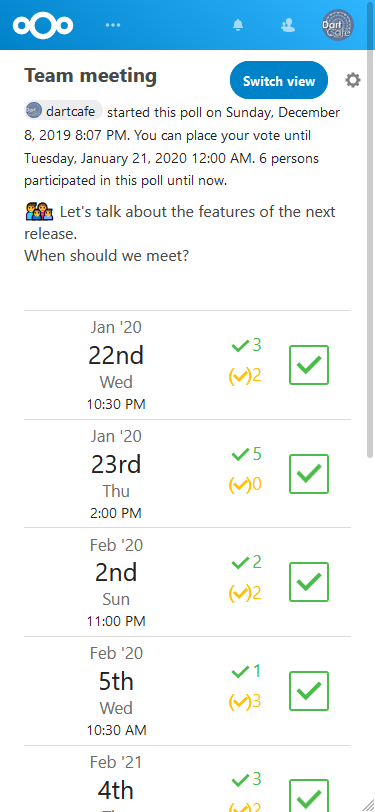The image size is (375, 812).
Task: Select the 23rd Thu 2:00 PM option
Action: point(187,474)
